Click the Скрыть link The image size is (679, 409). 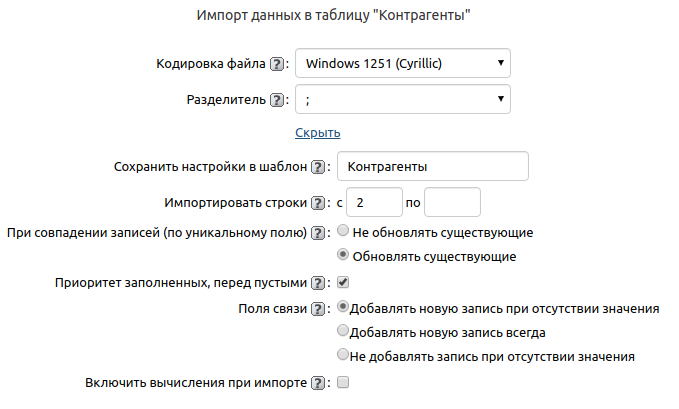click(318, 132)
